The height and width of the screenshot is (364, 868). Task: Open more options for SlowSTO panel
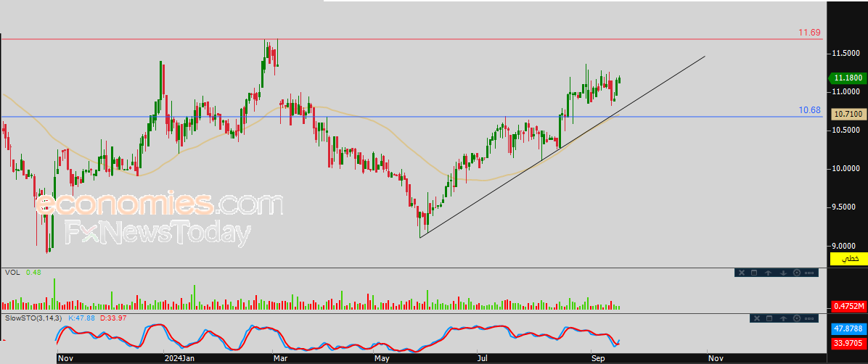click(x=809, y=318)
